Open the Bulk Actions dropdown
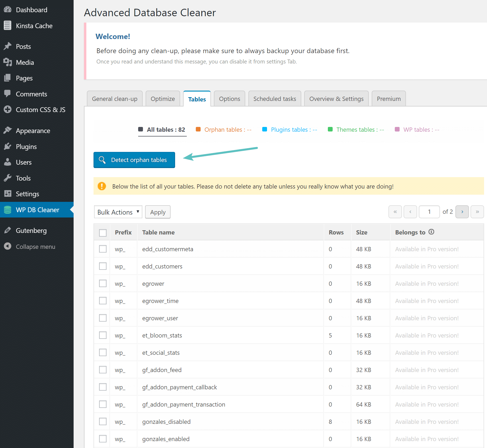487x448 pixels. 118,212
